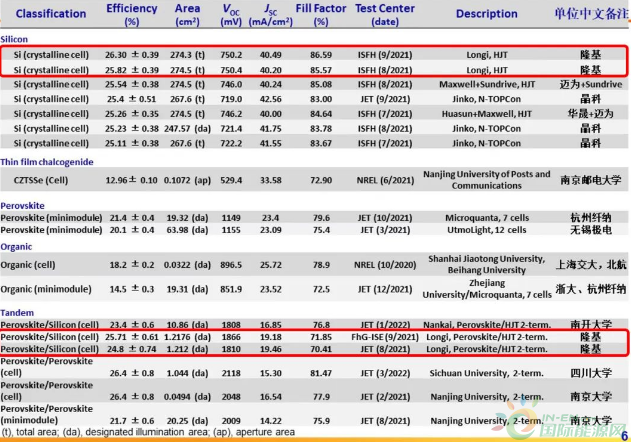
Task: Select the Tandem section heading
Action: point(21,314)
